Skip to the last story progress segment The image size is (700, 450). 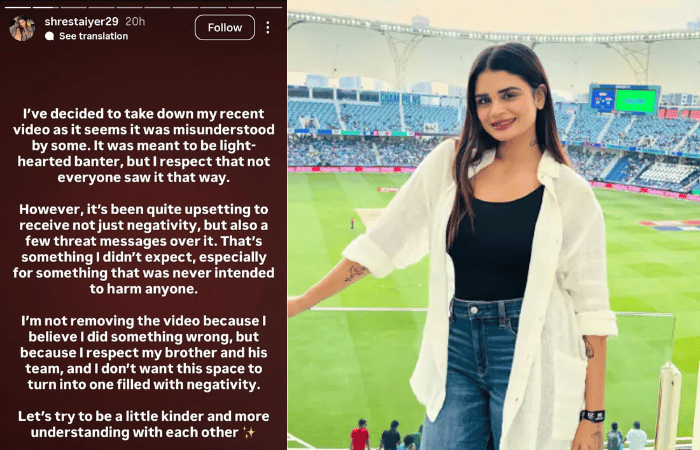coord(269,8)
